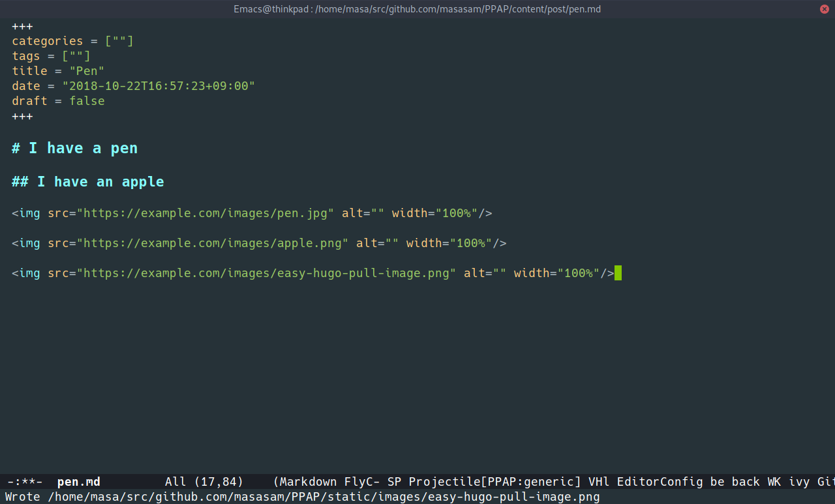Place cursor on the 'categories' key
The width and height of the screenshot is (835, 504).
coord(48,41)
